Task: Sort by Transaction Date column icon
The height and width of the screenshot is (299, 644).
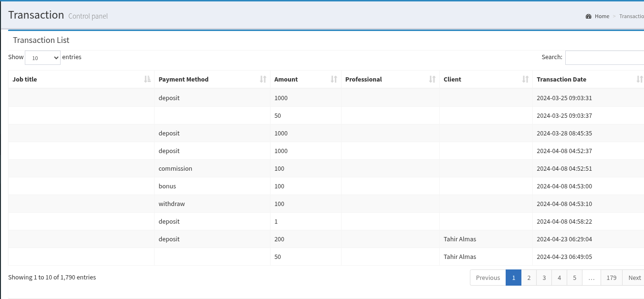Action: [640, 79]
